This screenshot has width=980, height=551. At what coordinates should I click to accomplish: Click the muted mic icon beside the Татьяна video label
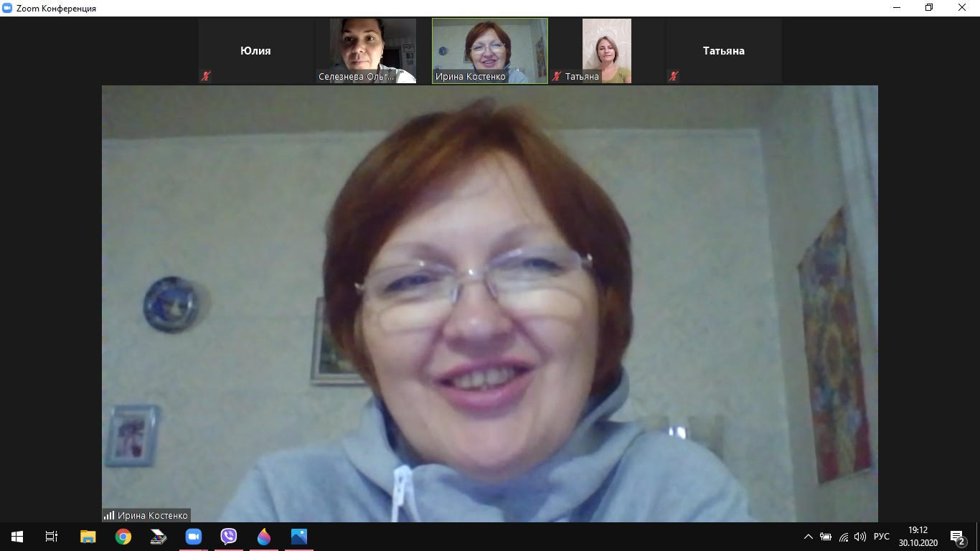coord(557,76)
